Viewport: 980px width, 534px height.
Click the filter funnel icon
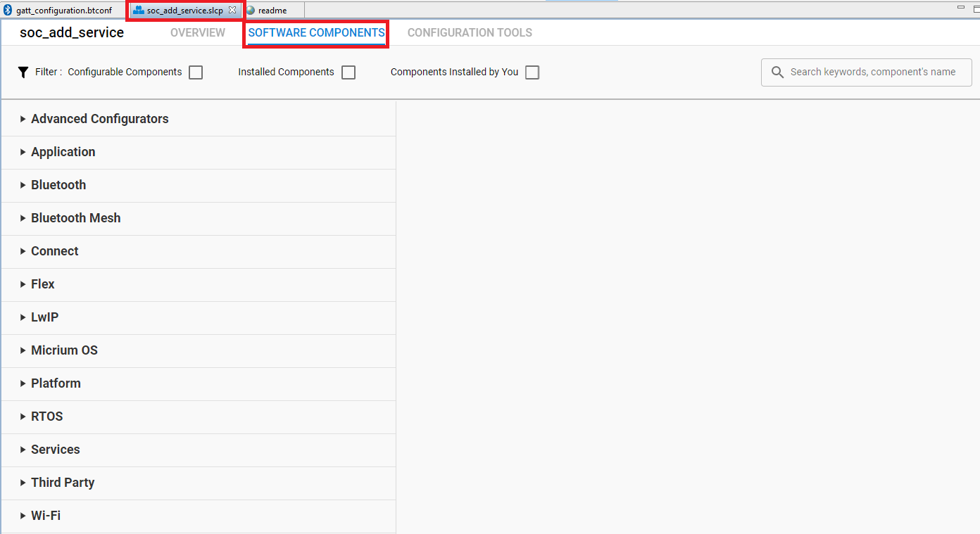(23, 72)
